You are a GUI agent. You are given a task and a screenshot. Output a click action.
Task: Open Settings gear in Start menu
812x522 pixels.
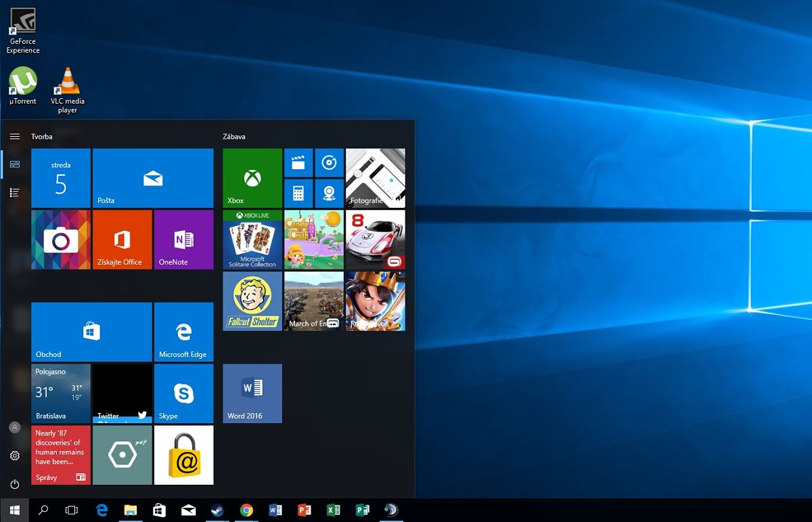click(15, 456)
